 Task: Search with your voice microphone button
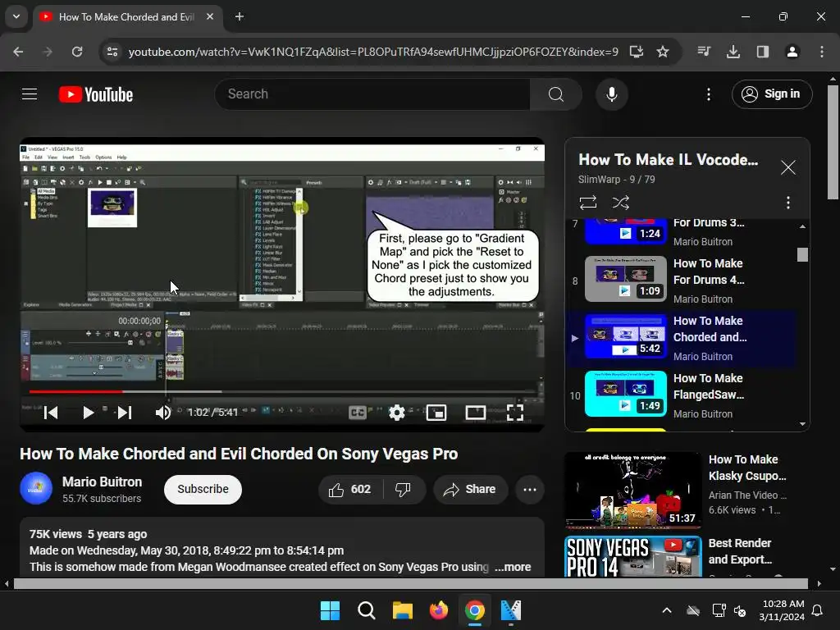click(611, 94)
